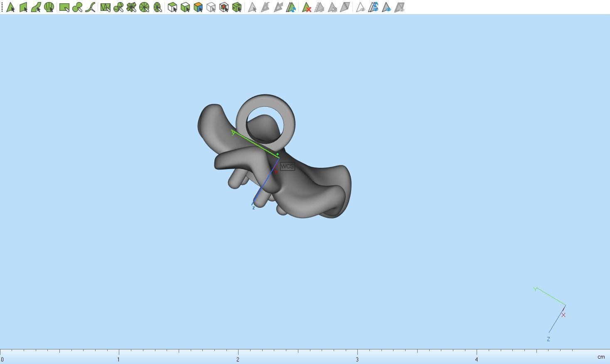Choose the rectangle brush marking tool

pos(64,7)
